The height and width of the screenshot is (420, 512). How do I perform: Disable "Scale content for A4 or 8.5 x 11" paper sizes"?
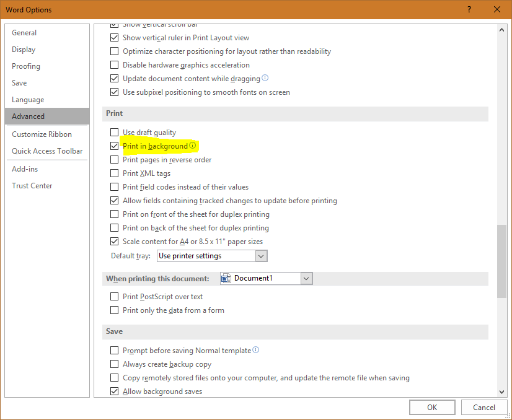pyautogui.click(x=114, y=242)
